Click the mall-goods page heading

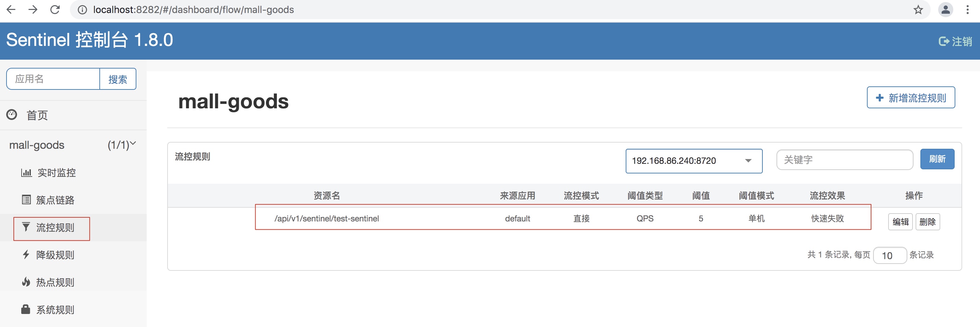point(233,102)
